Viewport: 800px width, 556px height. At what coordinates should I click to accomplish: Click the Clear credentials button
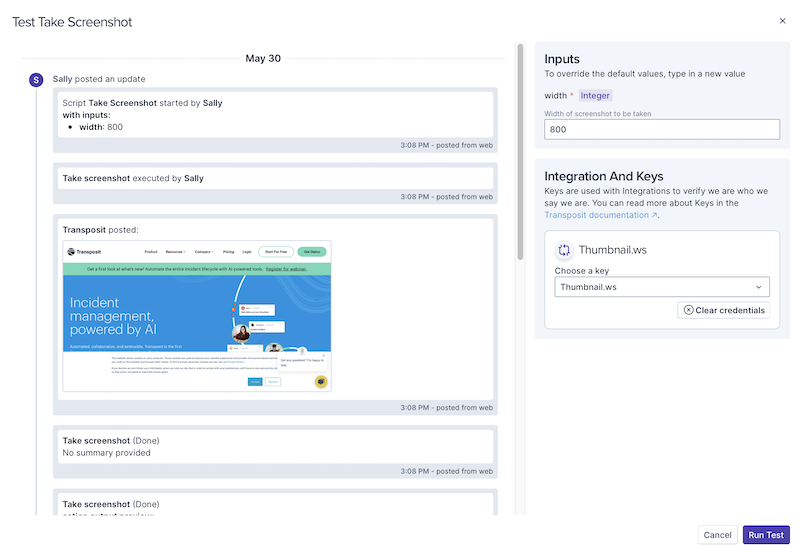point(723,310)
